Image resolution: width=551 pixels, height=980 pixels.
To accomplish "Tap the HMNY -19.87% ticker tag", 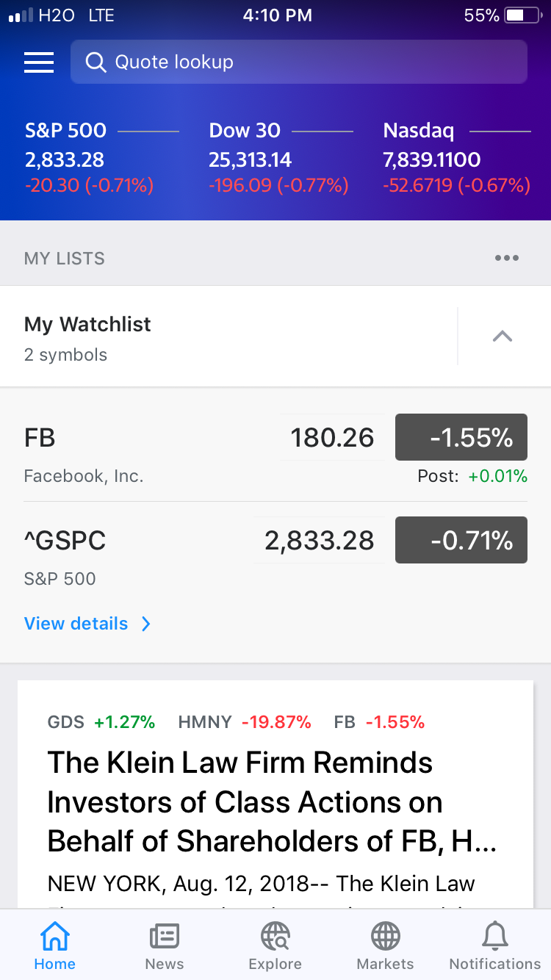I will tap(245, 722).
